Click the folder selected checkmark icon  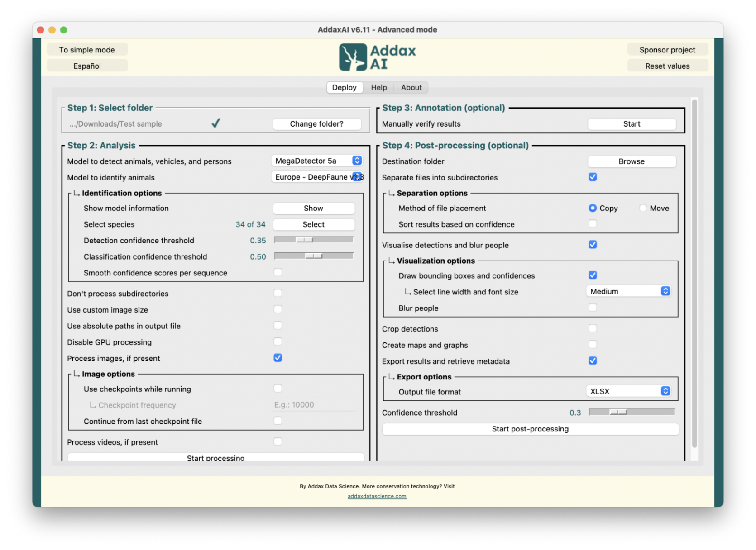click(216, 123)
